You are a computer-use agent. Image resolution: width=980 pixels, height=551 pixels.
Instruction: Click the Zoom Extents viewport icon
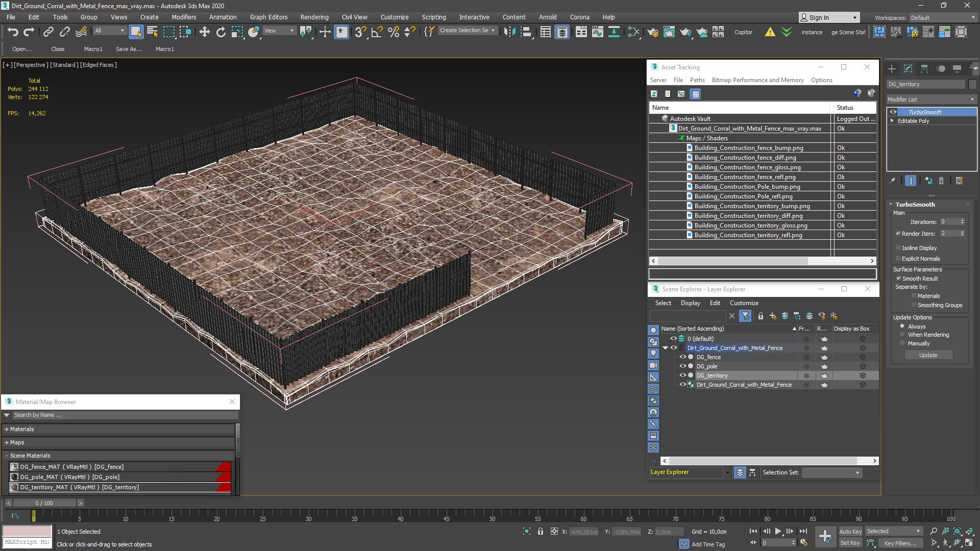[957, 532]
